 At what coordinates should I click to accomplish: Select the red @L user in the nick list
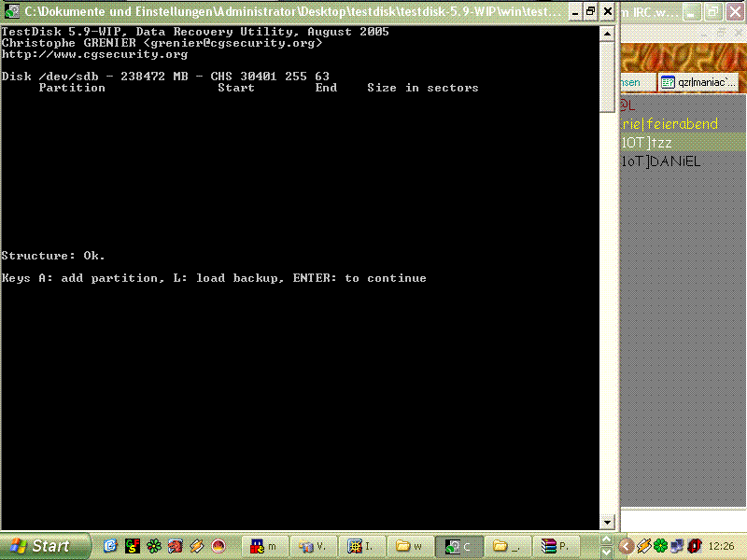pyautogui.click(x=684, y=105)
